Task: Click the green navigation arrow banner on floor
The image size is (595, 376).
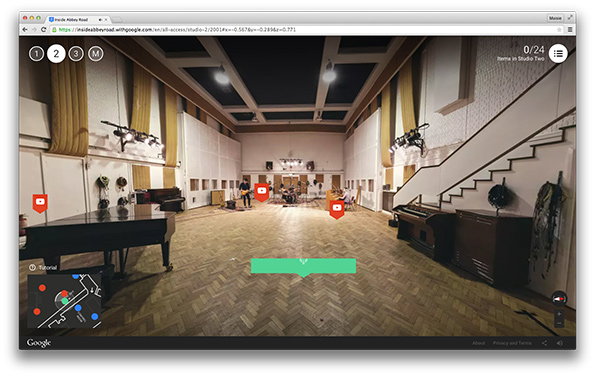Action: [x=303, y=267]
